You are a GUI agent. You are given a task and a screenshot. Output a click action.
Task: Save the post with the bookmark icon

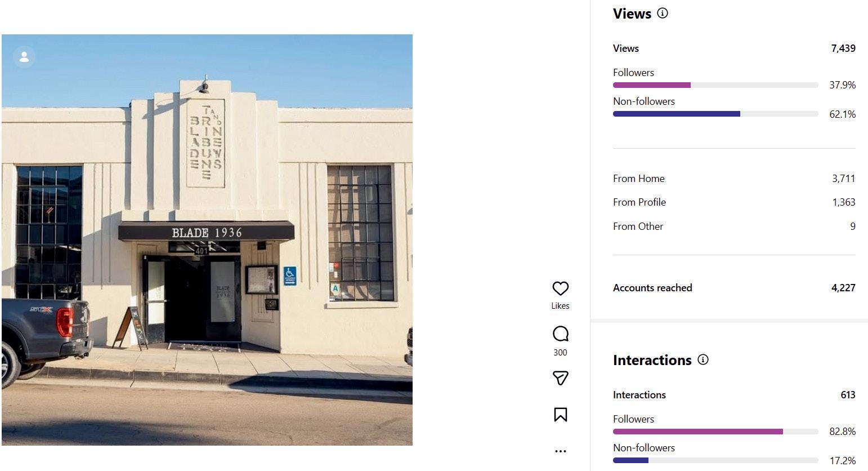click(560, 415)
